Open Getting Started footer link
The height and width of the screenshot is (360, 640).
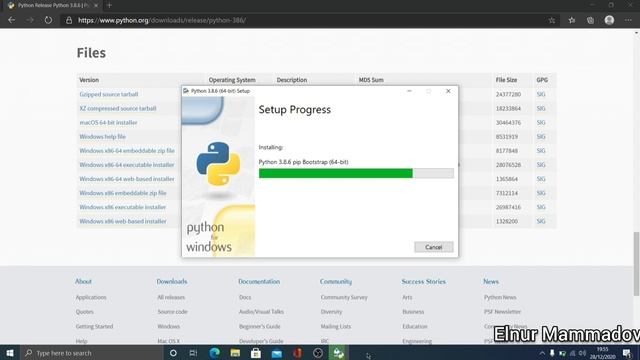coord(94,326)
